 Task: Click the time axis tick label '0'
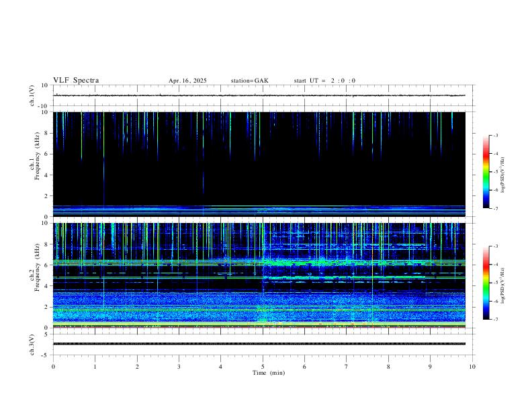click(x=53, y=367)
